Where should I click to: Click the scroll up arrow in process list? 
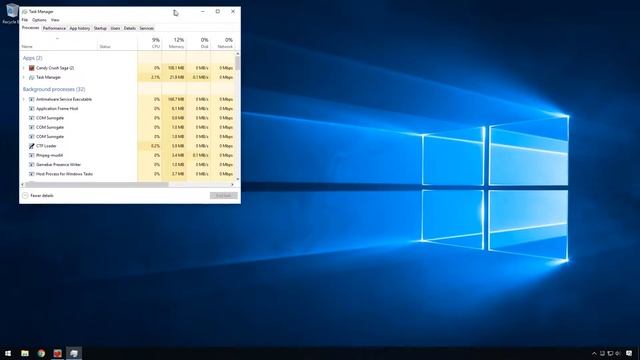pyautogui.click(x=238, y=53)
